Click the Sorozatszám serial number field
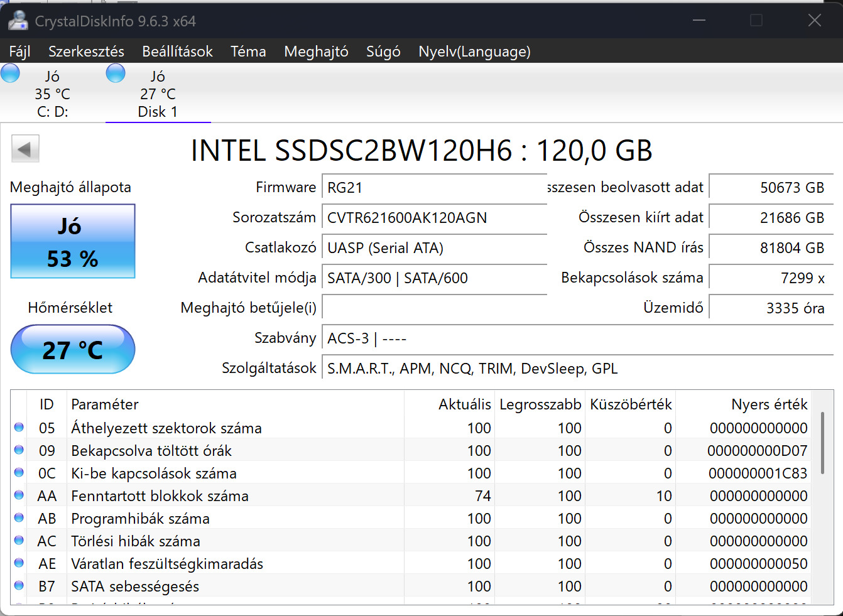843x616 pixels. [x=433, y=218]
